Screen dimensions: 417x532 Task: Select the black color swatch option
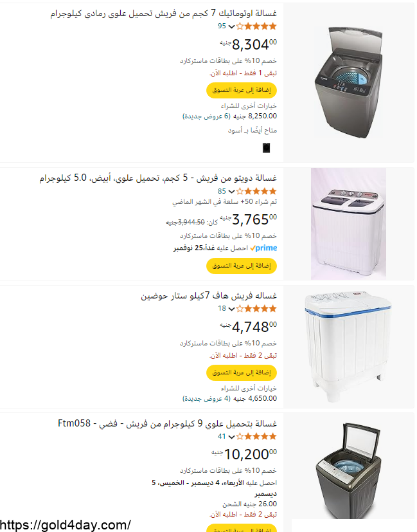[x=266, y=148]
